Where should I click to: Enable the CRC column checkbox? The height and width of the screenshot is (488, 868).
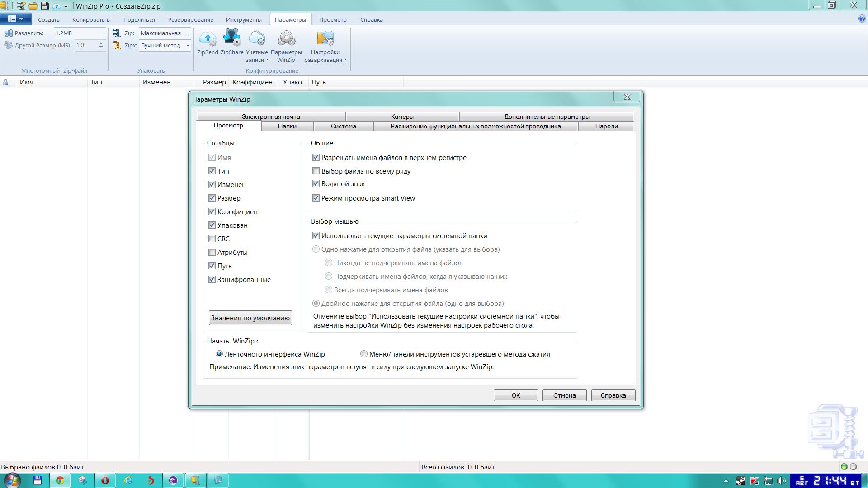(212, 239)
